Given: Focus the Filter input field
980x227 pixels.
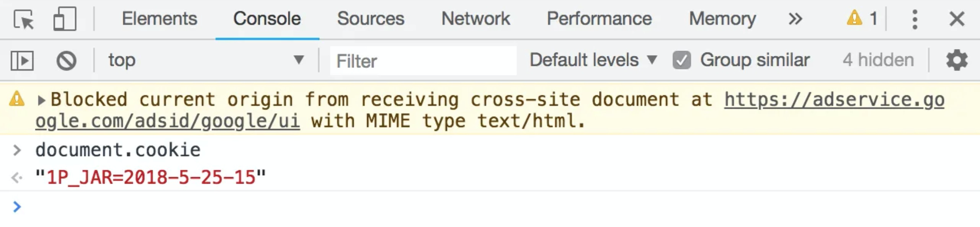Looking at the screenshot, I should (x=423, y=61).
